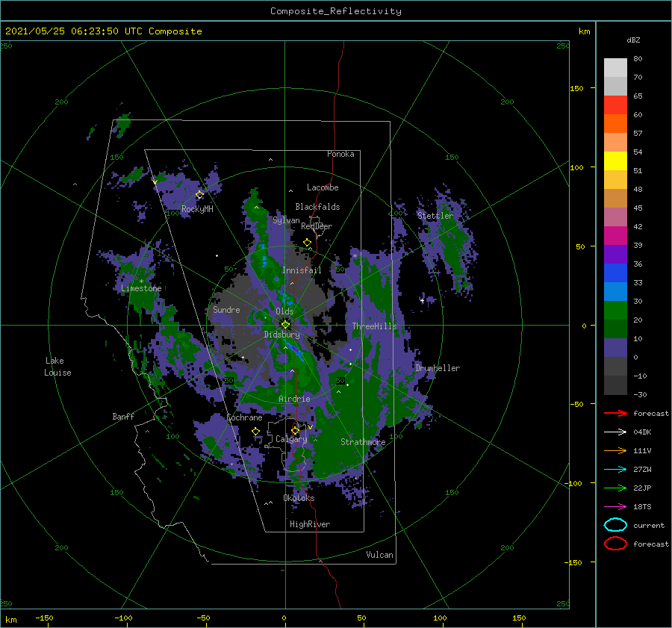
Task: Click the Okotoks label
Action: 299,498
